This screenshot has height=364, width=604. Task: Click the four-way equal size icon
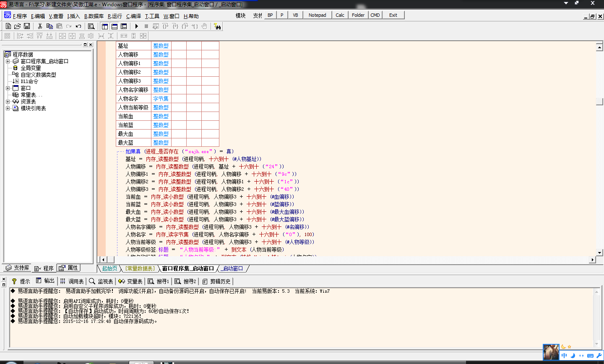pos(143,36)
